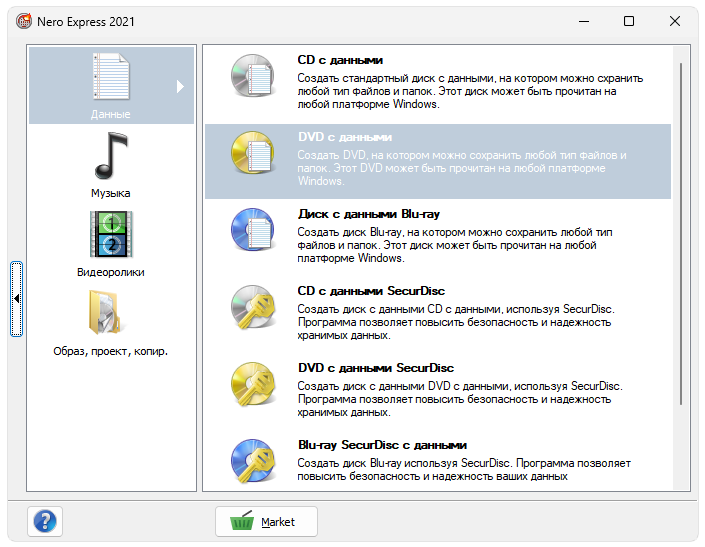Close the Nero Express 2021 window
The image size is (705, 547).
click(675, 21)
